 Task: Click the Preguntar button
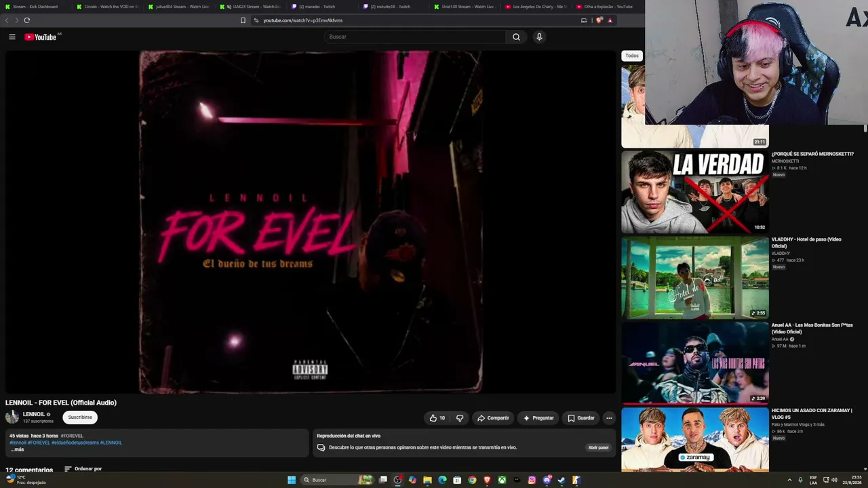(538, 418)
